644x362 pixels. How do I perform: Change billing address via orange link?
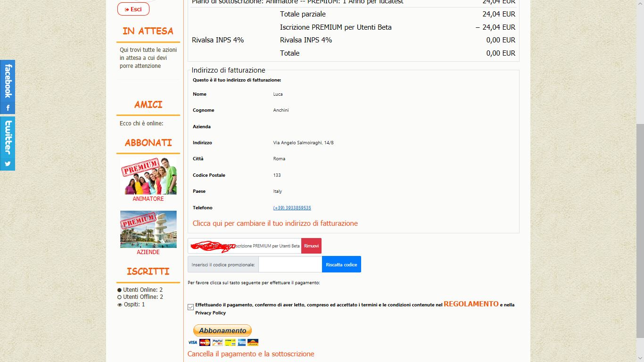point(275,223)
